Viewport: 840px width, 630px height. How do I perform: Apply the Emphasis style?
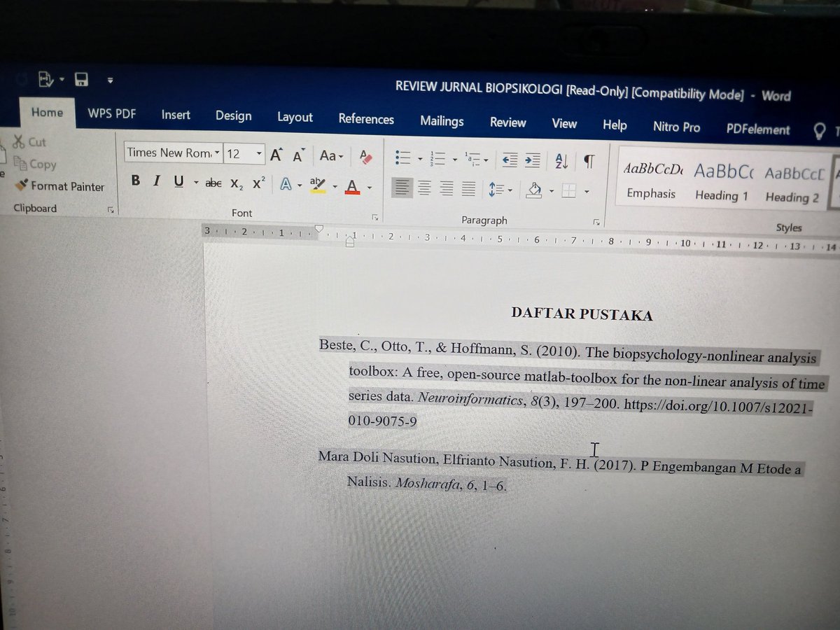coord(651,181)
